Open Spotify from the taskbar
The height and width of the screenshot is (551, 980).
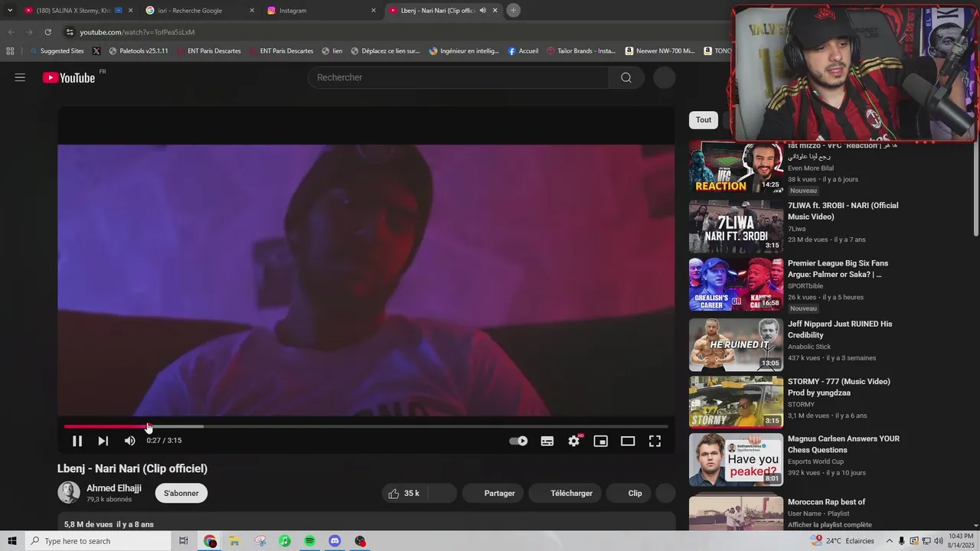pyautogui.click(x=310, y=541)
